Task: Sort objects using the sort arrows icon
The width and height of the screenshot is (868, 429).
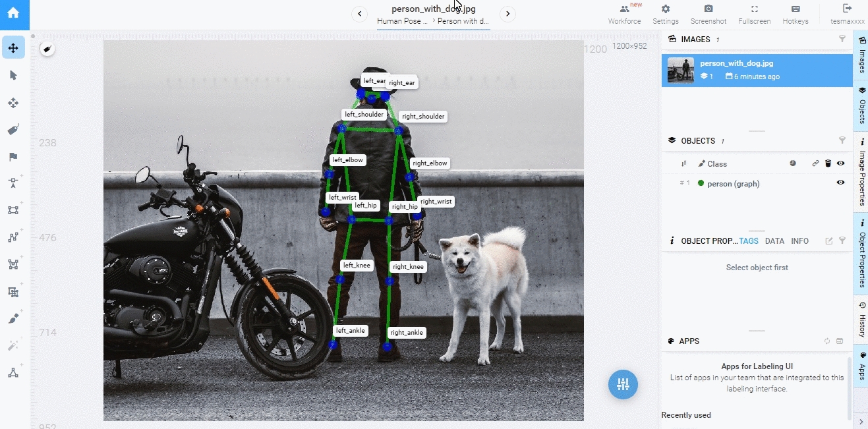Action: pos(683,163)
